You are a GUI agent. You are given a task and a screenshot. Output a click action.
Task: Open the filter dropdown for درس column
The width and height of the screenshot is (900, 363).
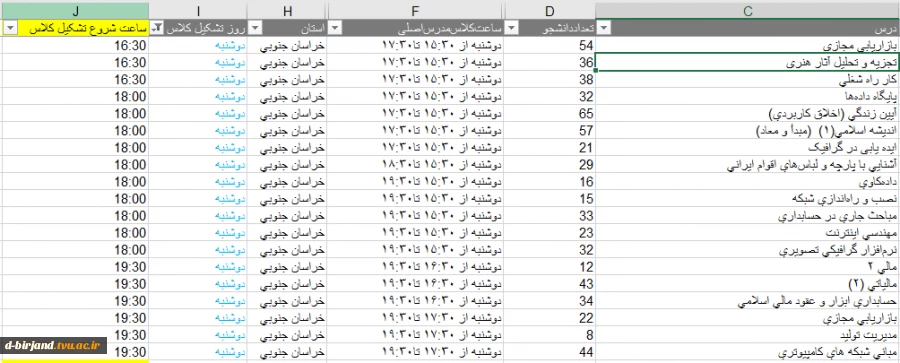[x=604, y=28]
